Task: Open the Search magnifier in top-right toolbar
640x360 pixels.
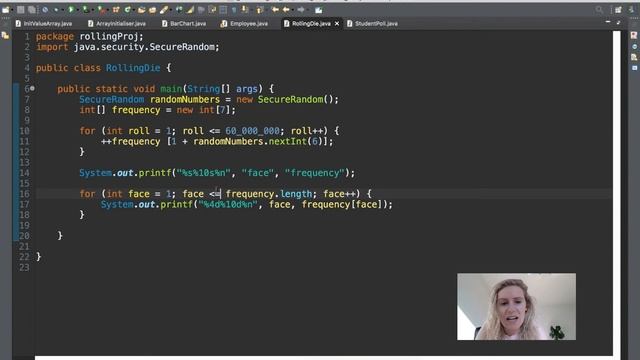Action: pos(599,10)
